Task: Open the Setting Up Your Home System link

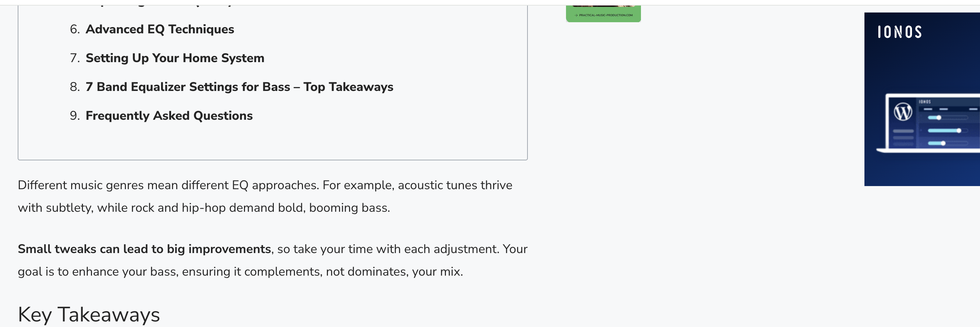Action: click(175, 58)
